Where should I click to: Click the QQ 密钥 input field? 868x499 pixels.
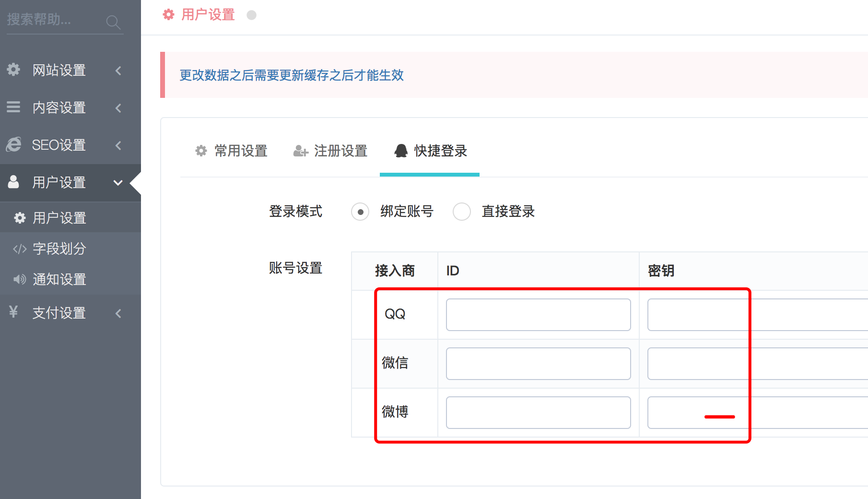click(x=758, y=315)
